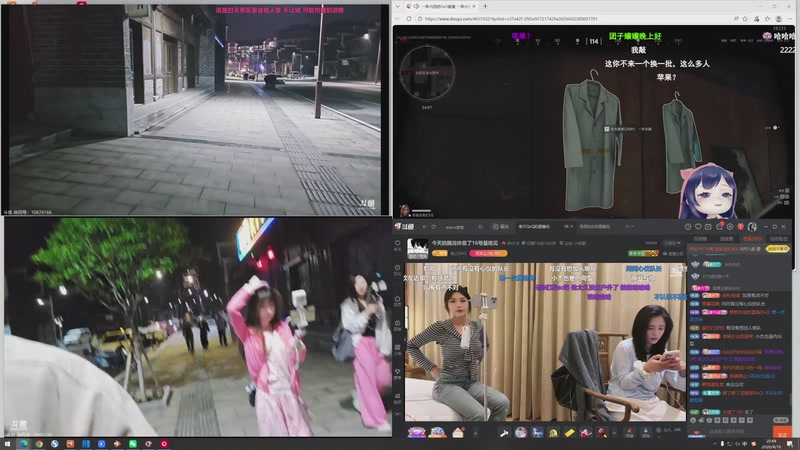Open the orange recharge icon in gift bar
800x450 pixels.
click(x=630, y=433)
